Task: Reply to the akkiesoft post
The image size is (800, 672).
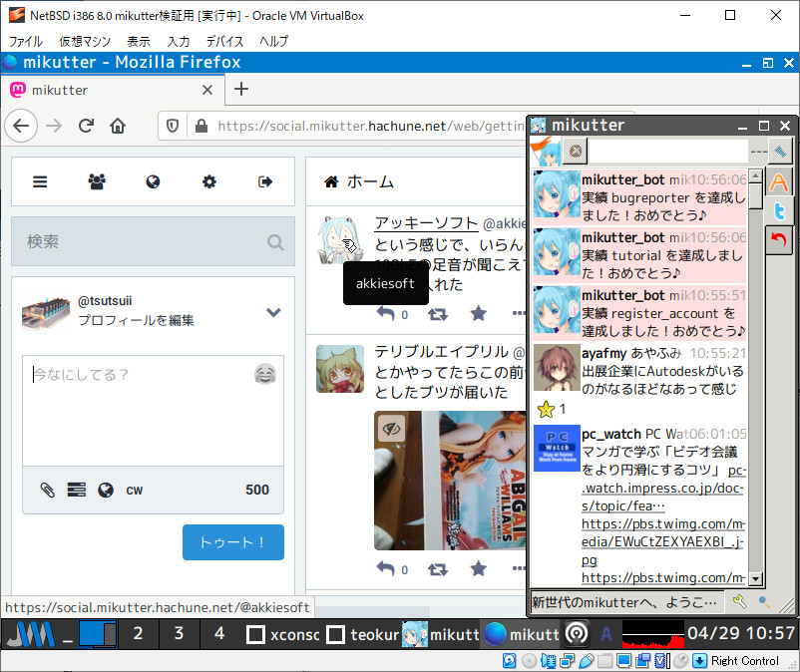Action: pos(386,313)
